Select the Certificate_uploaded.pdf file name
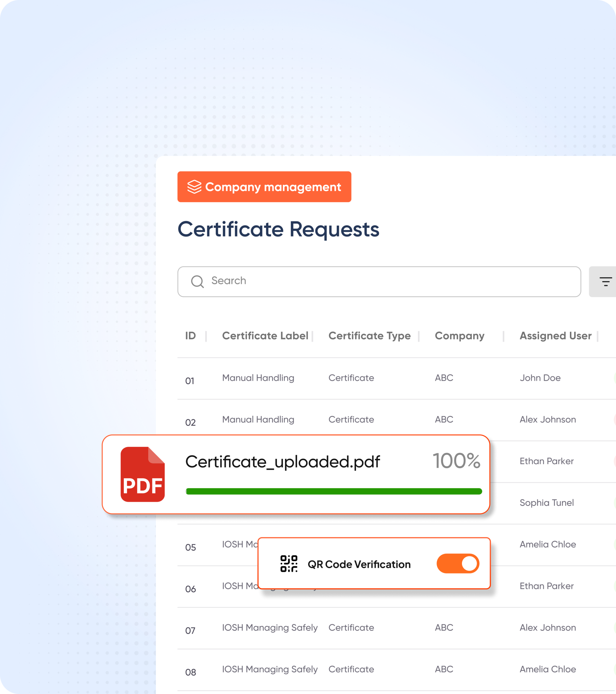616x694 pixels. click(x=283, y=462)
